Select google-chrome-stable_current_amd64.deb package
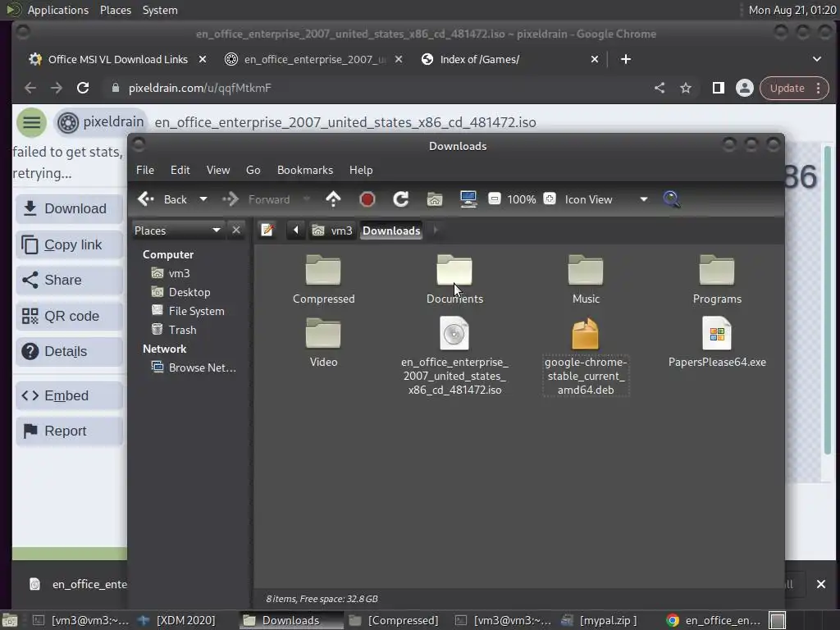Screen dimensions: 840x630 (586, 356)
